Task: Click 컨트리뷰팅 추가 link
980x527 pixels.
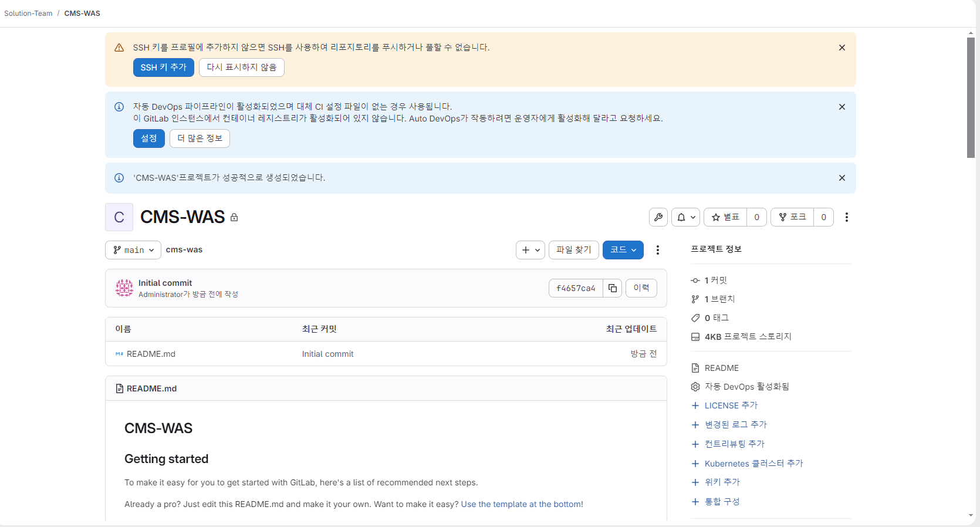Action: pyautogui.click(x=735, y=444)
